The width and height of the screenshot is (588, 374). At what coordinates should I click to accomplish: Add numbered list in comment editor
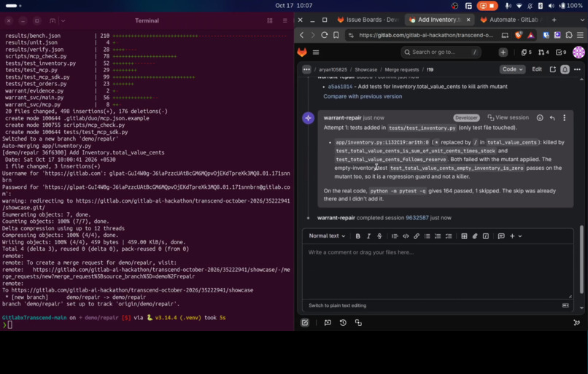point(438,236)
